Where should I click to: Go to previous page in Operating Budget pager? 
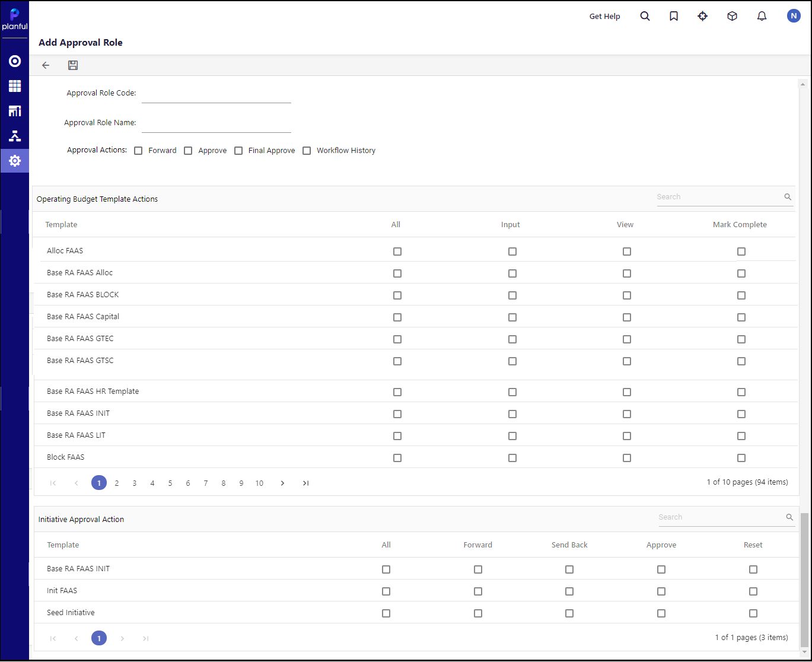click(76, 483)
